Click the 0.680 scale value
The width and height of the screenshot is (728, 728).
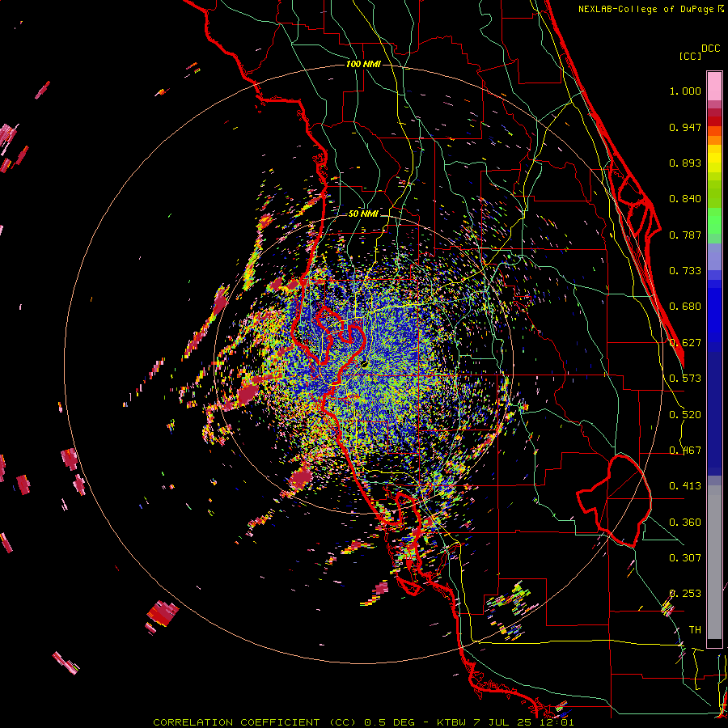point(685,307)
